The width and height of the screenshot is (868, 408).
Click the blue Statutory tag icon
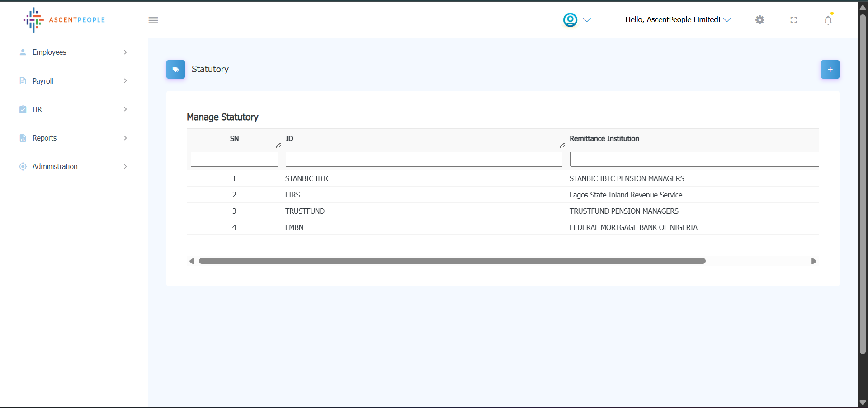click(175, 70)
